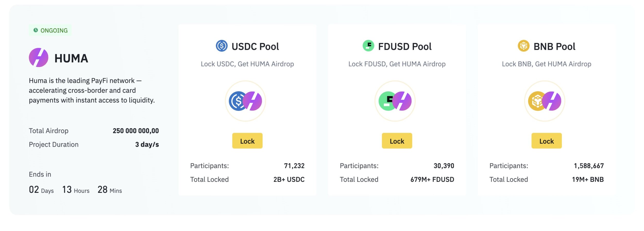The width and height of the screenshot is (644, 231).
Task: Click the FDUSD and HUMA paired circle icon
Action: pos(395,101)
